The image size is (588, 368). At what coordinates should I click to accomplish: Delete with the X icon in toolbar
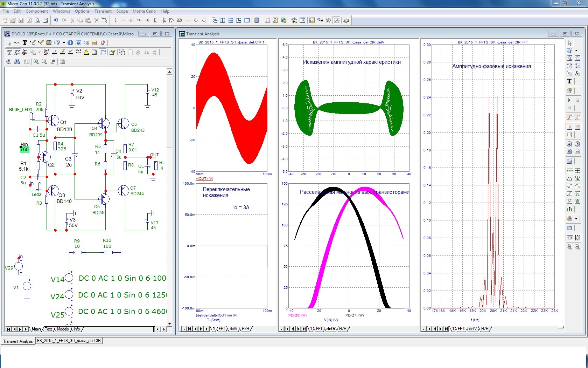96,20
